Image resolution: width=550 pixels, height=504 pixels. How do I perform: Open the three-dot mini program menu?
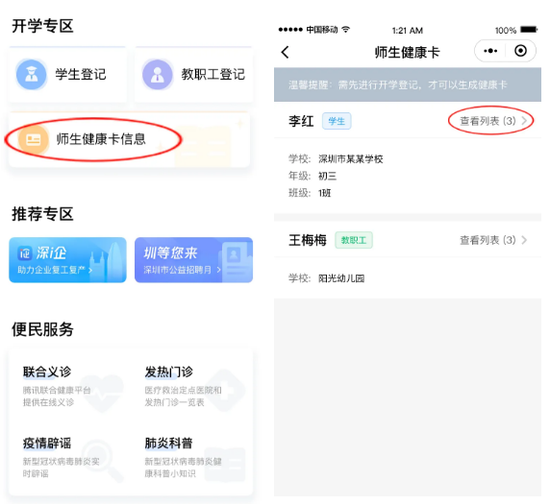pyautogui.click(x=490, y=51)
